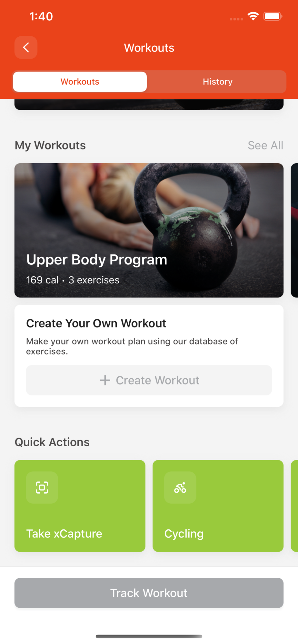
Task: Tap the third quick action tile edge
Action: click(294, 506)
